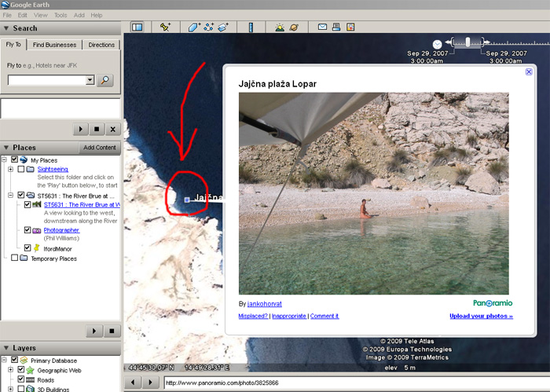Play the Places tour button
The width and height of the screenshot is (550, 392).
point(94,331)
